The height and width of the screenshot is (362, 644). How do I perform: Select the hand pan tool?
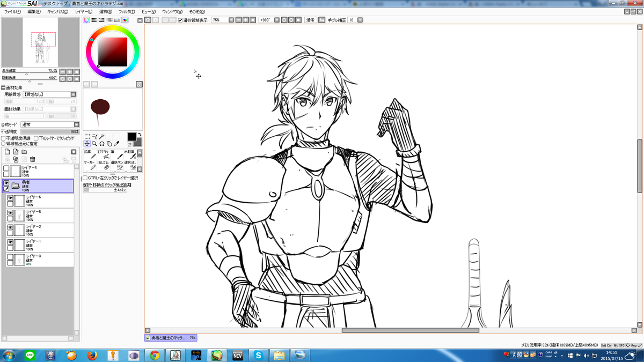pos(109,144)
